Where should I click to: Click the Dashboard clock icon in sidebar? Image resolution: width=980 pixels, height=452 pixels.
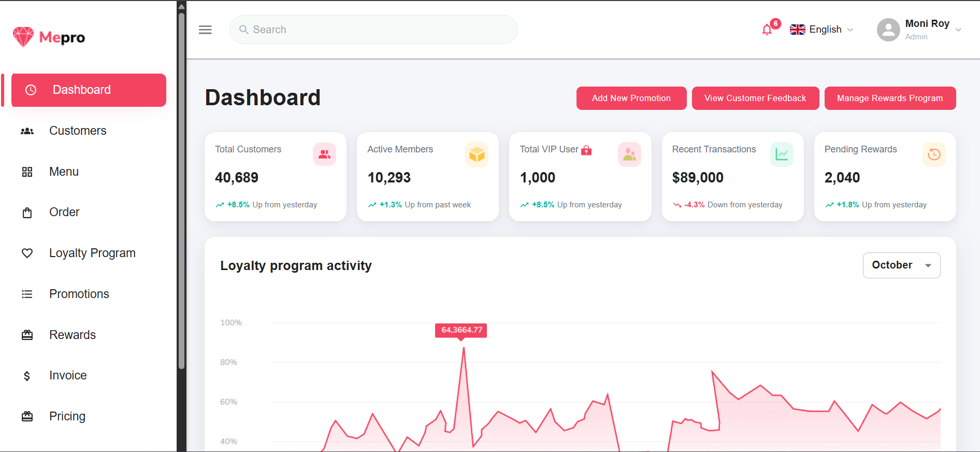tap(31, 90)
